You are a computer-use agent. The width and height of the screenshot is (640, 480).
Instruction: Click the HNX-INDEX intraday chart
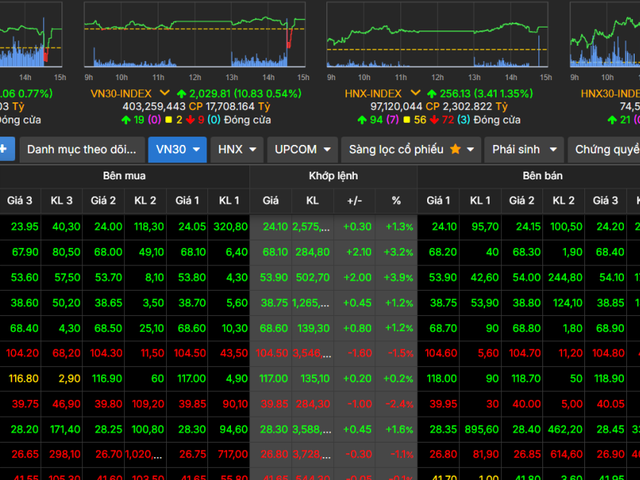436,40
